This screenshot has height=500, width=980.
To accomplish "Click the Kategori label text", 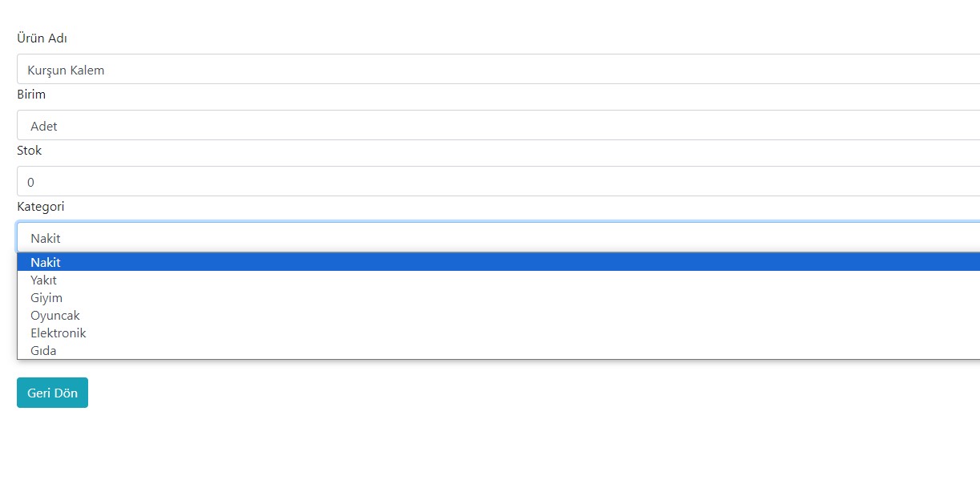I will (x=40, y=207).
